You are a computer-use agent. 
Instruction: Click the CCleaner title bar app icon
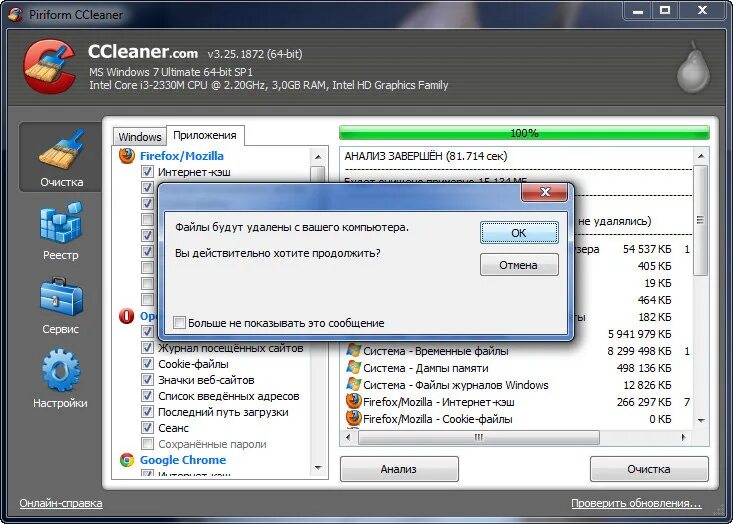[x=15, y=14]
